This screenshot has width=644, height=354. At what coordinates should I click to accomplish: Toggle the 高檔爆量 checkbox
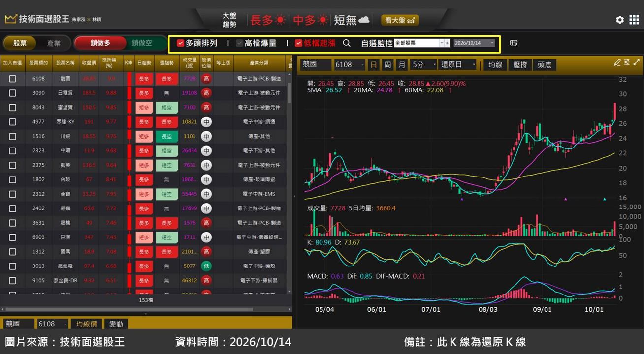[x=240, y=43]
